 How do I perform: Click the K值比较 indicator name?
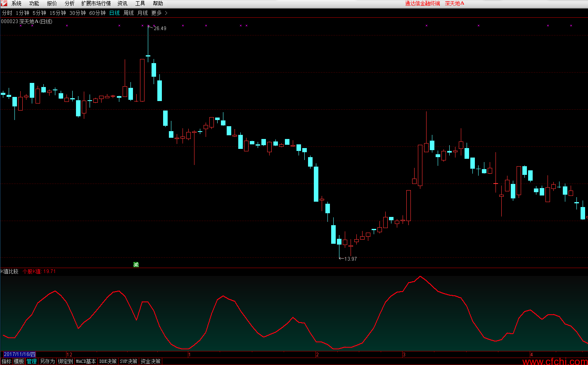tap(9, 271)
